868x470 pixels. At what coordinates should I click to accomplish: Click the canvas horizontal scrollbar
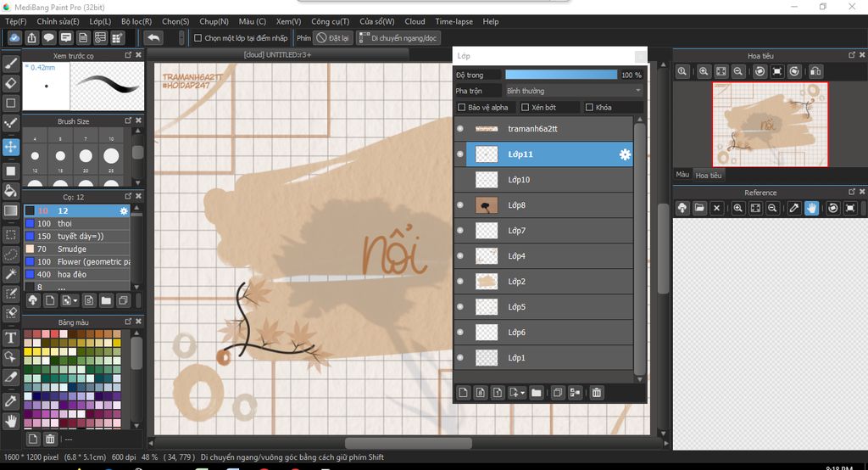pyautogui.click(x=408, y=444)
